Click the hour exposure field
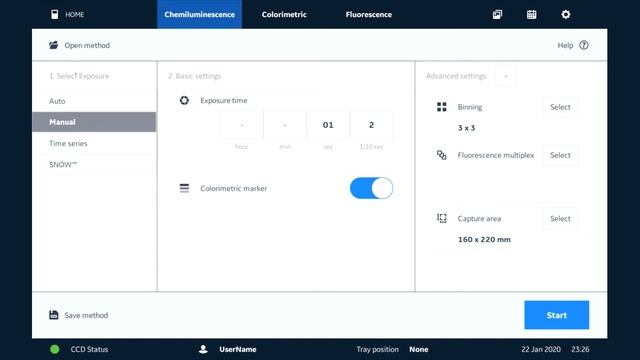Screen dimensions: 640x360 (x=242, y=125)
